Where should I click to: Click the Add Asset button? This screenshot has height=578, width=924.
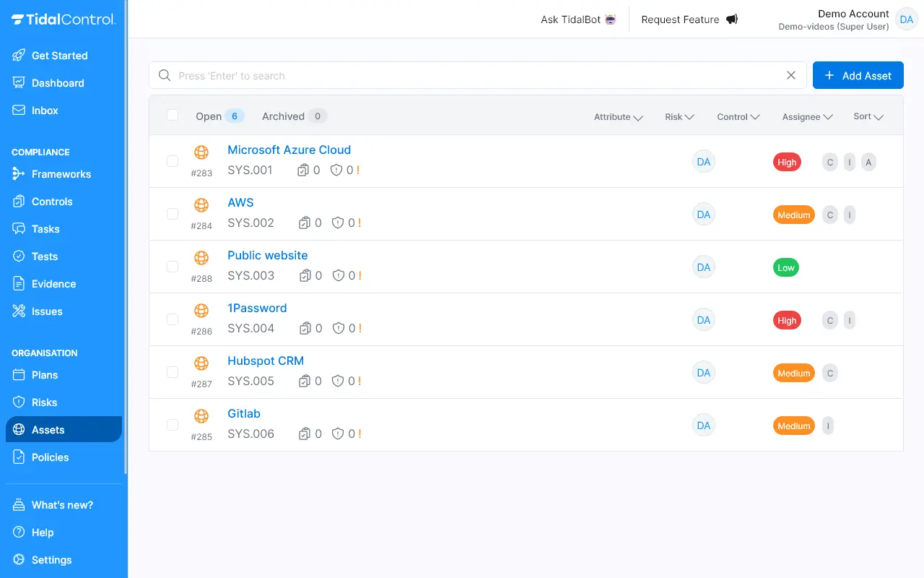pos(858,75)
